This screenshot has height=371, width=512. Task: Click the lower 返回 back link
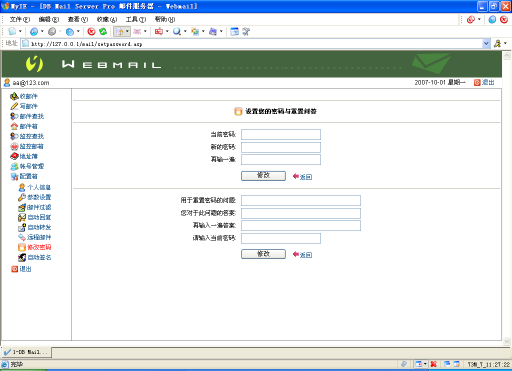(x=302, y=255)
